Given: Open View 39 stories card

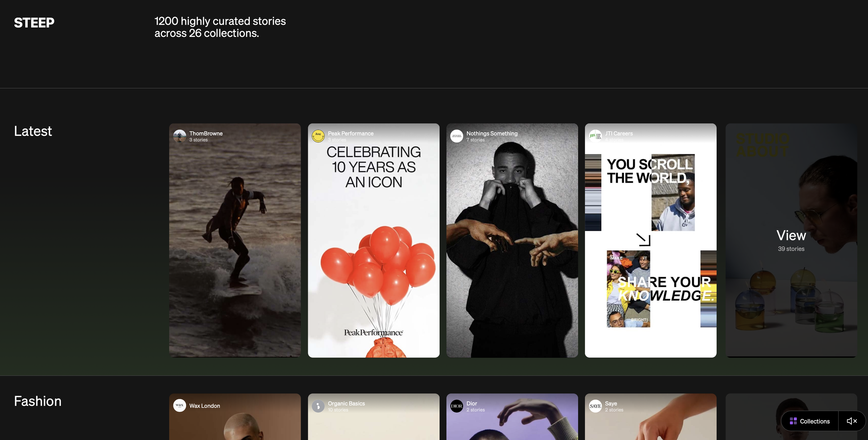Looking at the screenshot, I should [791, 240].
